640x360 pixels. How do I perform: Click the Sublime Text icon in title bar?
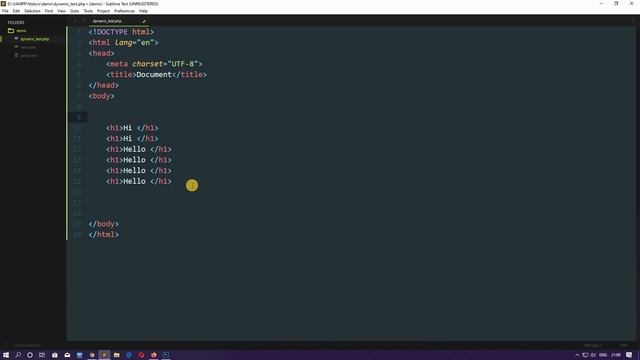[3, 4]
